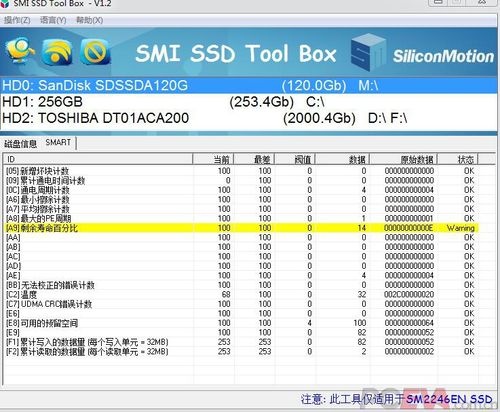This screenshot has width=500, height=412.
Task: Select row [AA]
Action: (x=241, y=237)
